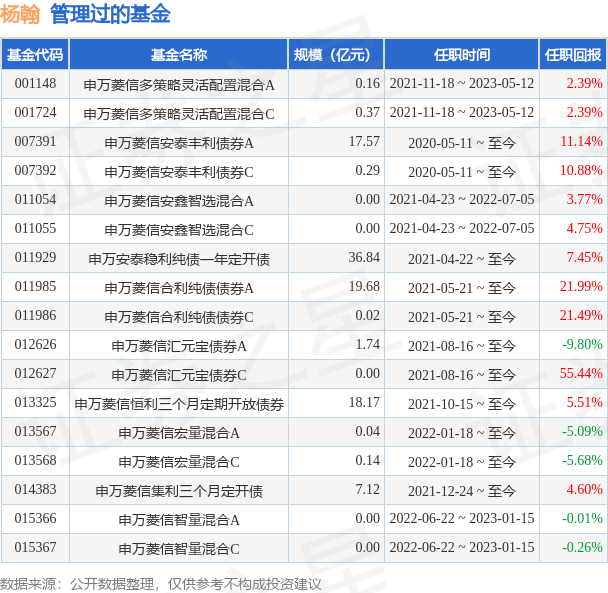
Task: Click the 21.99% return value
Action: (x=584, y=287)
